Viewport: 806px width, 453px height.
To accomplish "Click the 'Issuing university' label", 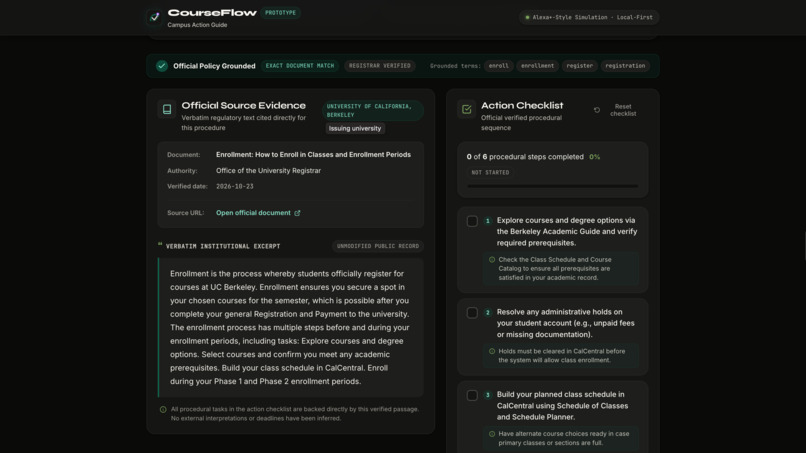I will pyautogui.click(x=355, y=129).
